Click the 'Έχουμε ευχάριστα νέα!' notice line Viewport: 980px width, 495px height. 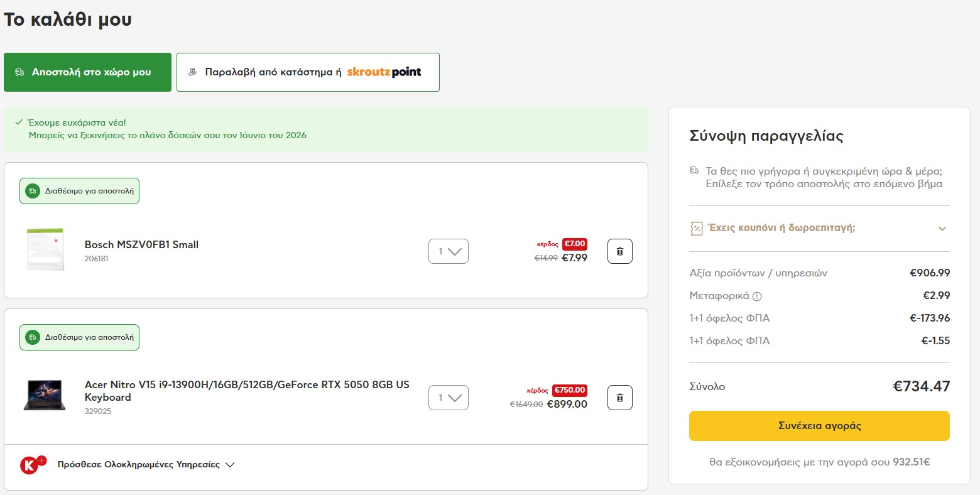77,122
